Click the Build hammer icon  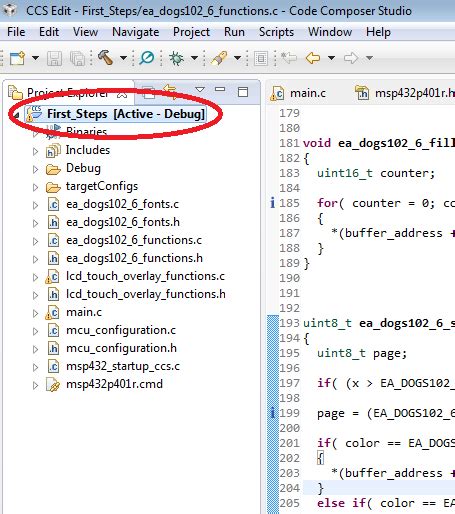tap(106, 58)
